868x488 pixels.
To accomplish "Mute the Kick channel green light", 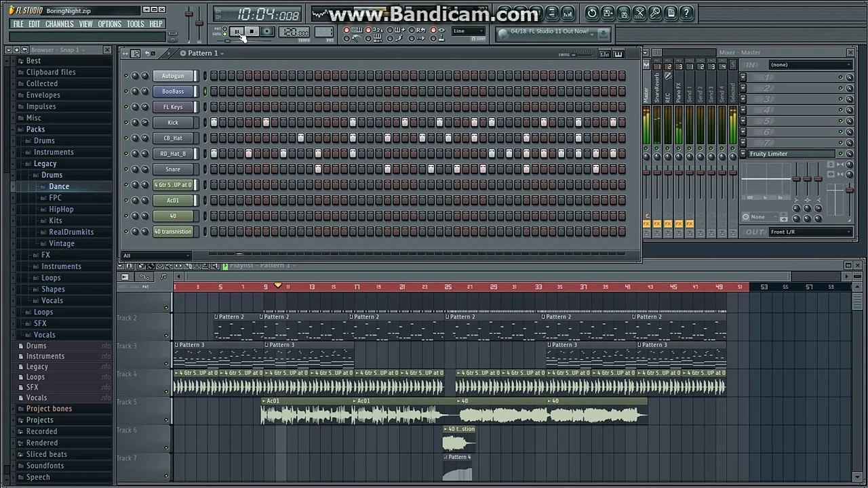I will (125, 123).
